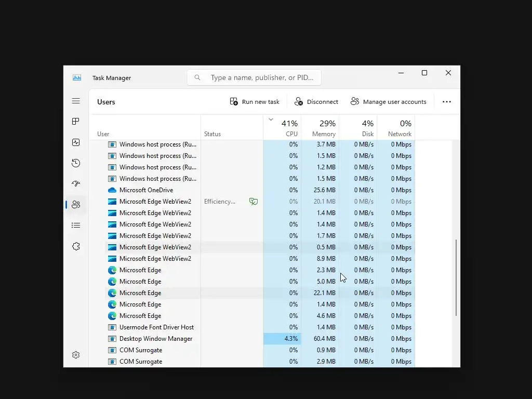Go to the Processes page icon

pyautogui.click(x=76, y=122)
